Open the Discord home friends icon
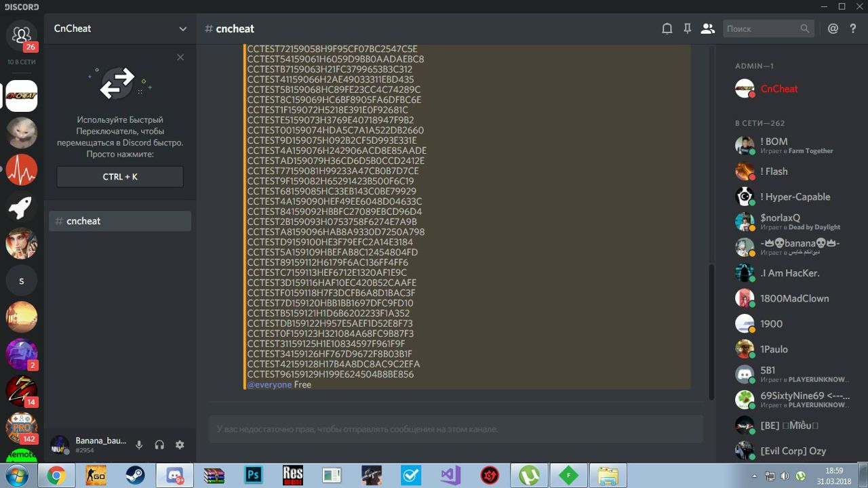The image size is (868, 488). pyautogui.click(x=21, y=35)
